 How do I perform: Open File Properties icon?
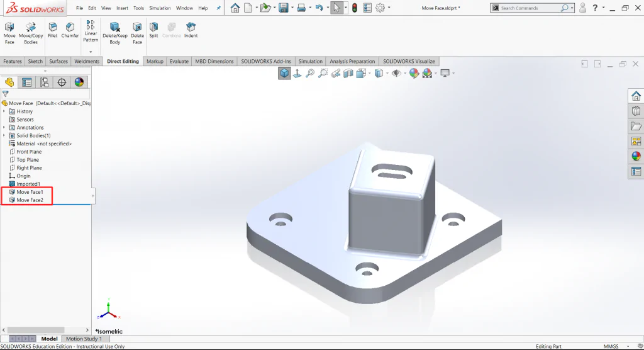click(x=367, y=8)
